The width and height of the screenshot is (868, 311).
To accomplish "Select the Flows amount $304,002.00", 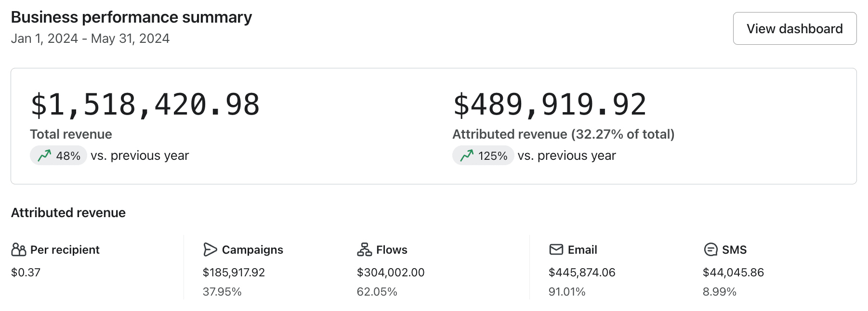I will (391, 272).
